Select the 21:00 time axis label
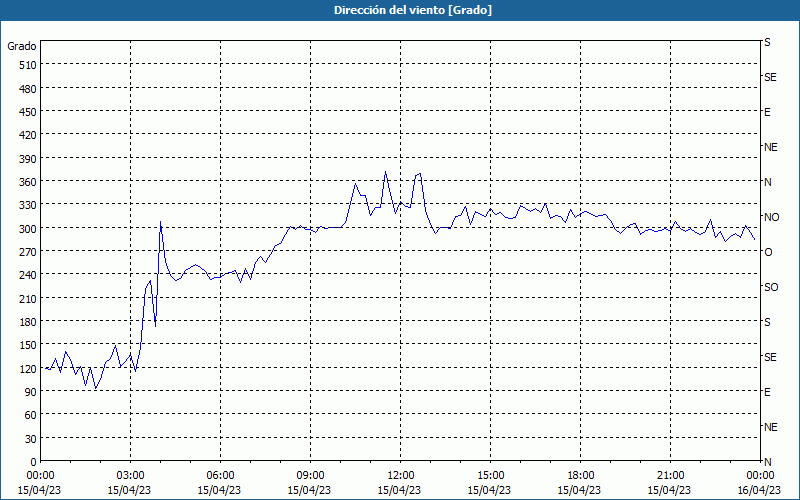Viewport: 800px width, 500px height. 670,483
